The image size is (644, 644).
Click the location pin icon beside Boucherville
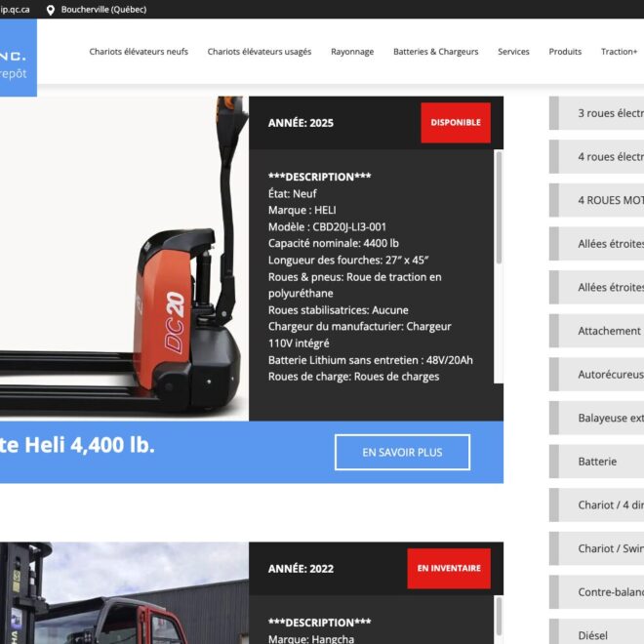point(51,10)
